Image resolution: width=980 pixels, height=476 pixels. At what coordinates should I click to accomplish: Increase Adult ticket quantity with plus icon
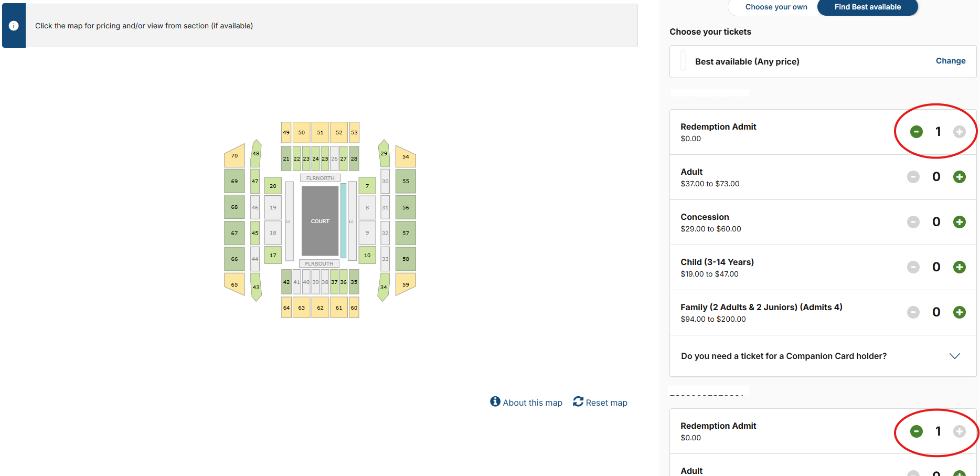coord(959,177)
